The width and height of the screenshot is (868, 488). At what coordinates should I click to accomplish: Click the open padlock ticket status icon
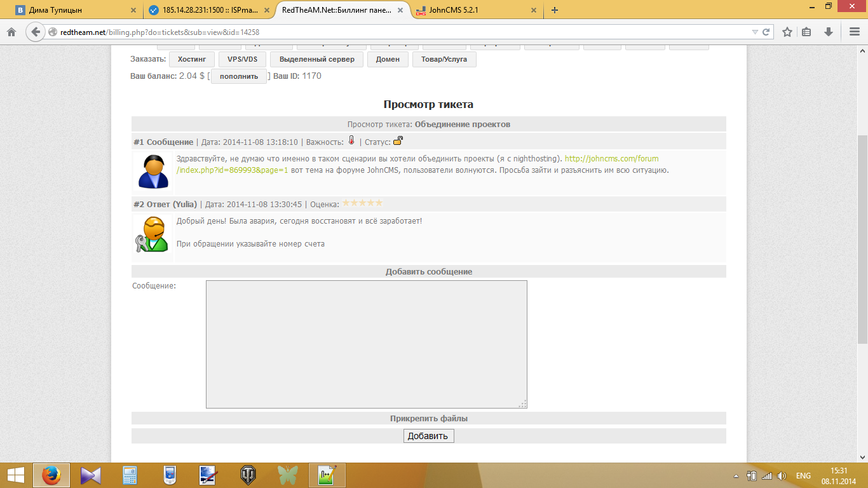tap(398, 141)
